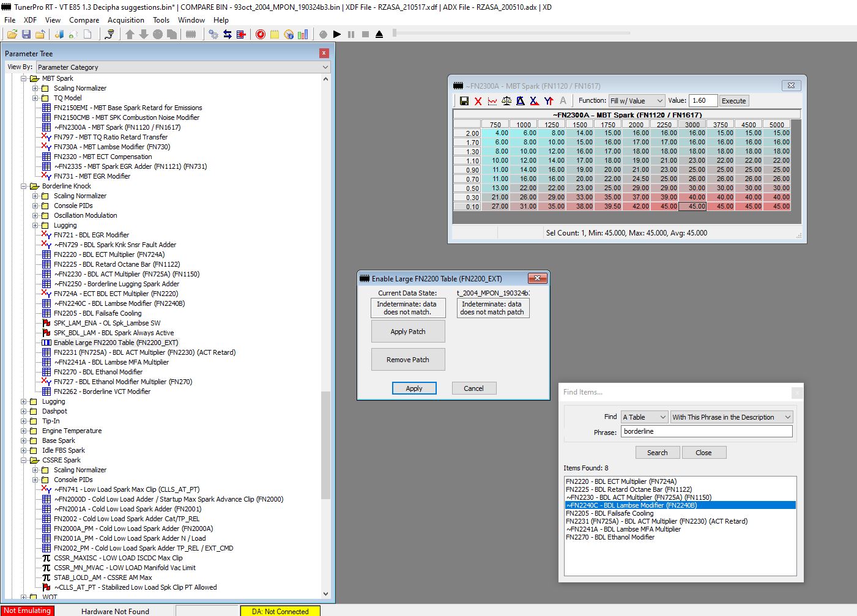
Task: Click the graph view icon in MBT Spark table toolbar
Action: click(492, 101)
